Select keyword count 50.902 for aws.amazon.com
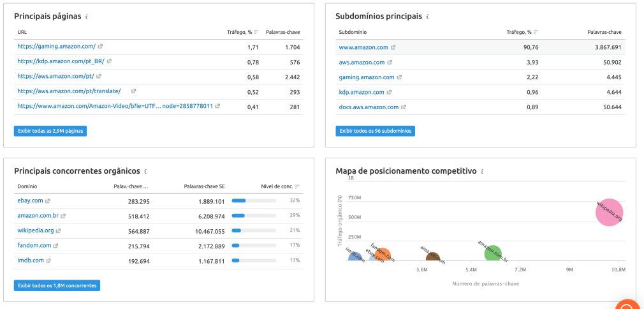 [611, 63]
